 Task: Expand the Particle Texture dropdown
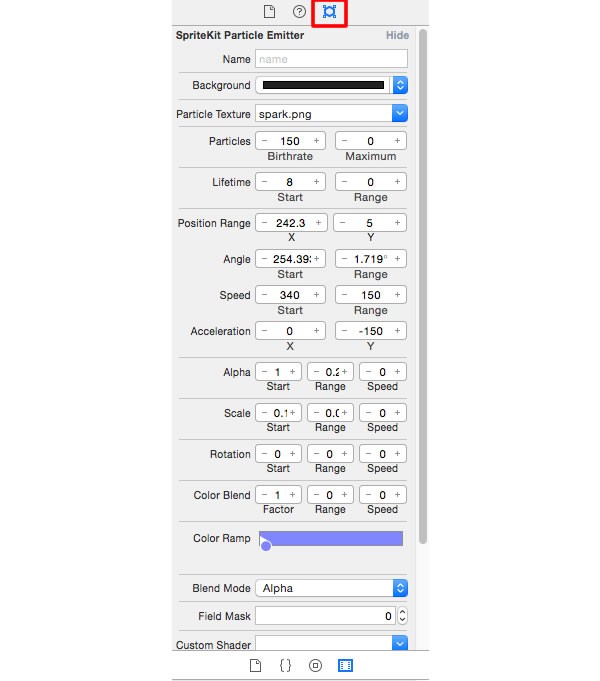[x=400, y=113]
